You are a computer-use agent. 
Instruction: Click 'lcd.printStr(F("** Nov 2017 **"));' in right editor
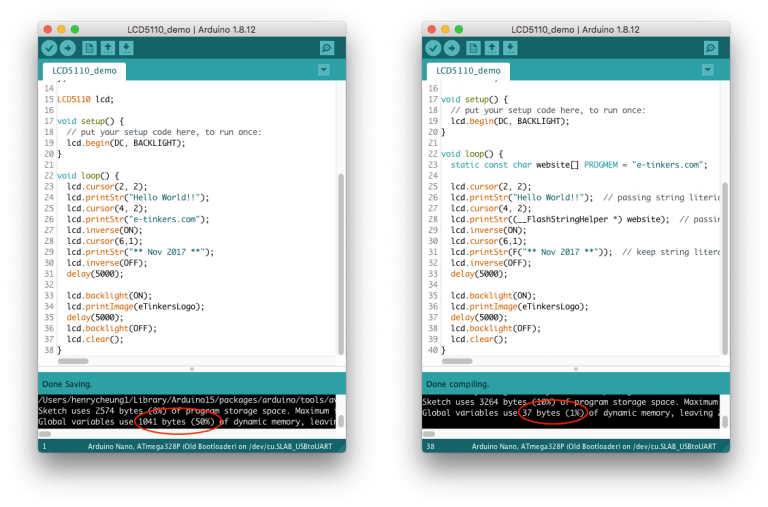[531, 252]
